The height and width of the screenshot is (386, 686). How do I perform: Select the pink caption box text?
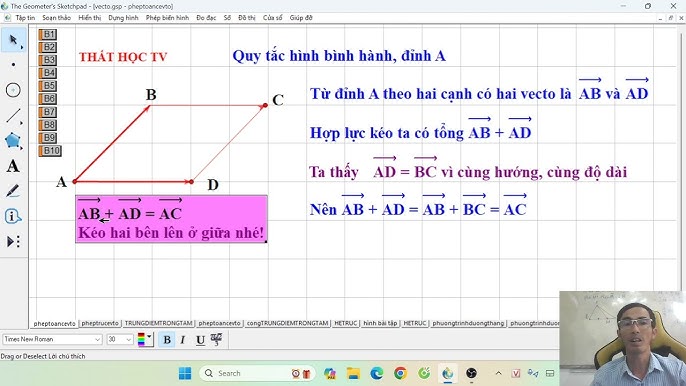click(x=171, y=219)
